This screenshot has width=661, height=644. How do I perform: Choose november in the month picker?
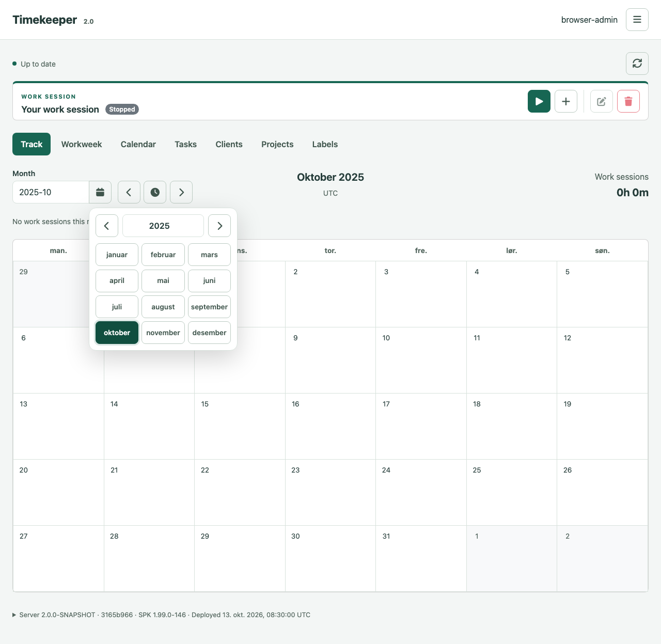[x=163, y=333]
